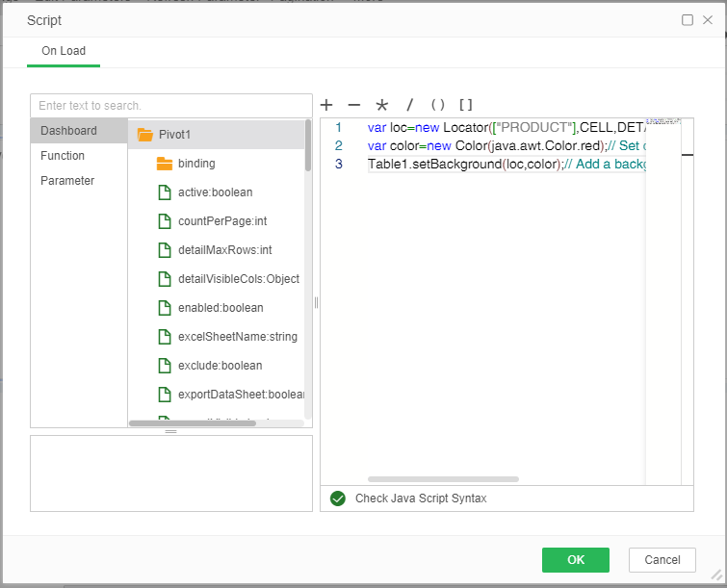Image resolution: width=727 pixels, height=588 pixels.
Task: Click the search text input field
Action: tap(171, 106)
